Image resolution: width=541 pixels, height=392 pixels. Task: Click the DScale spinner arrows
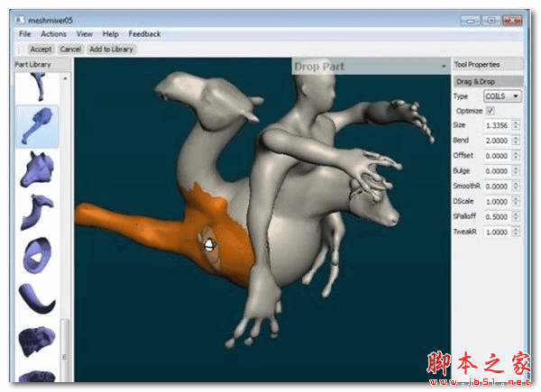[x=516, y=201]
